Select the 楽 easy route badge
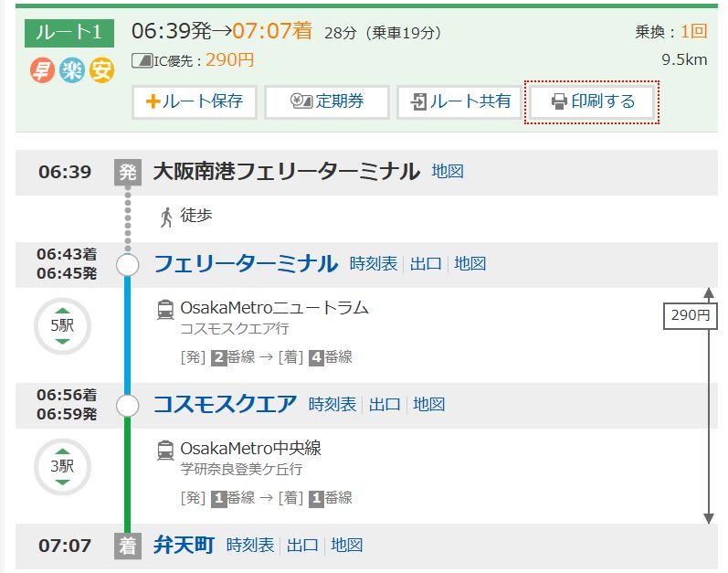Viewport: 728px width, 573px height. point(72,71)
